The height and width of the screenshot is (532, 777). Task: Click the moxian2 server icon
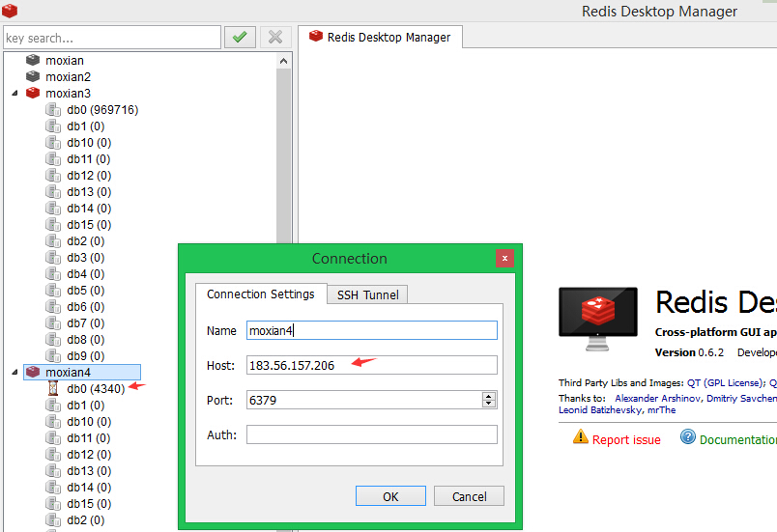33,76
